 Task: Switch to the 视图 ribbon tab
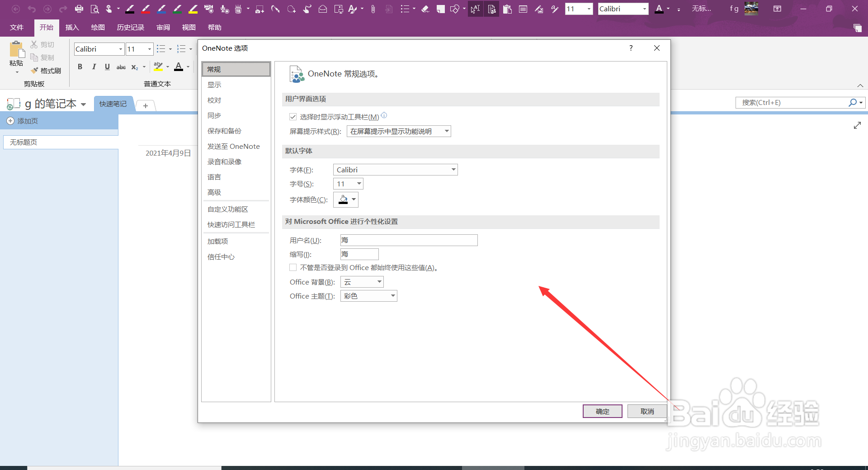[x=189, y=27]
